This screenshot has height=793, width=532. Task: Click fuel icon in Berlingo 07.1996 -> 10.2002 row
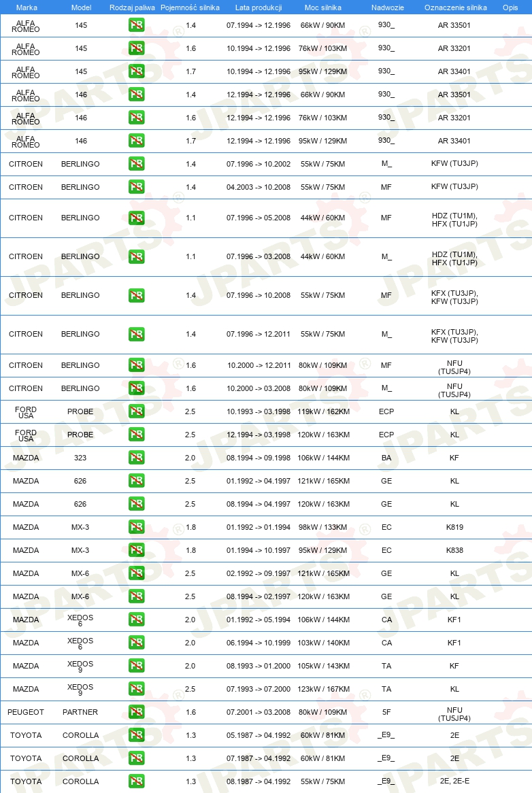coord(137,164)
